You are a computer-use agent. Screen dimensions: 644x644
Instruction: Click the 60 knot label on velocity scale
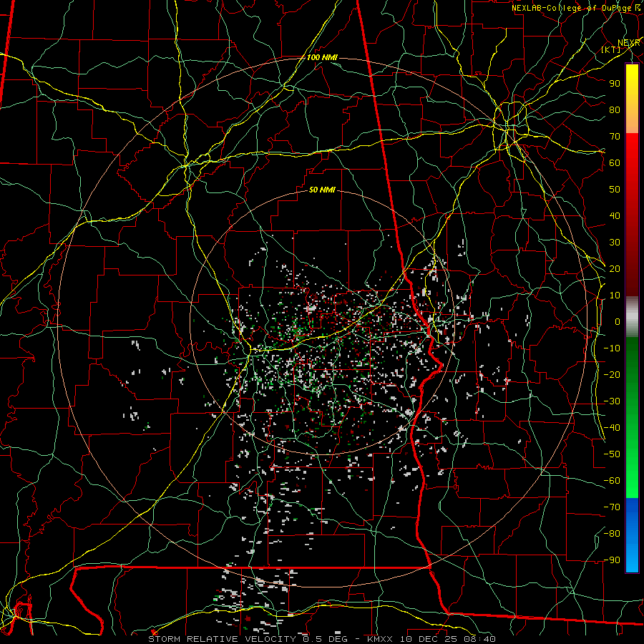(x=615, y=163)
